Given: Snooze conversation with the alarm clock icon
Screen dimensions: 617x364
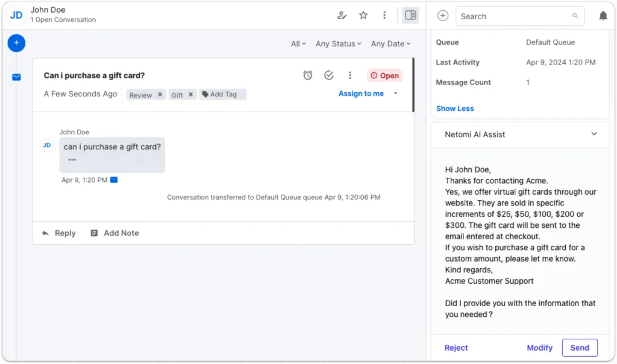Looking at the screenshot, I should click(x=308, y=75).
